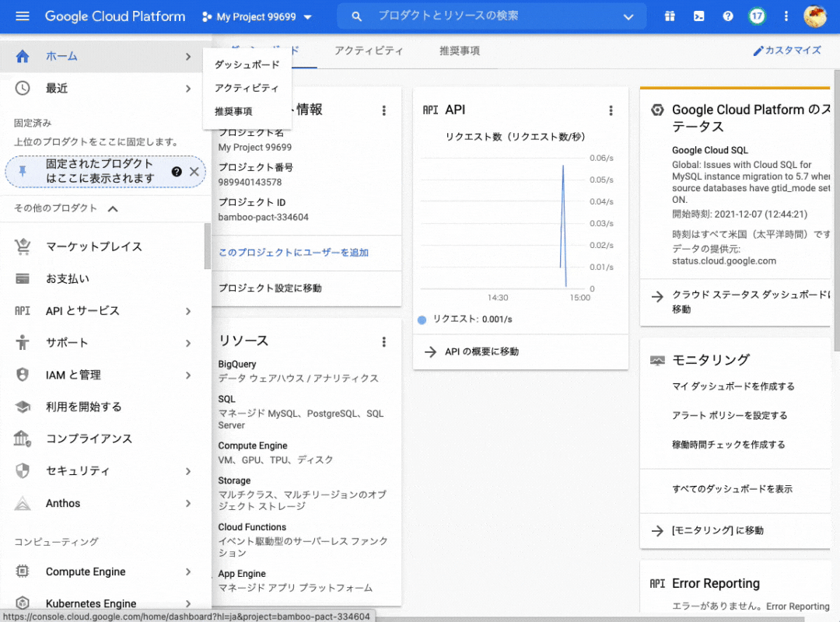Click the customize pencil icon
Image resolution: width=840 pixels, height=622 pixels.
pos(758,51)
